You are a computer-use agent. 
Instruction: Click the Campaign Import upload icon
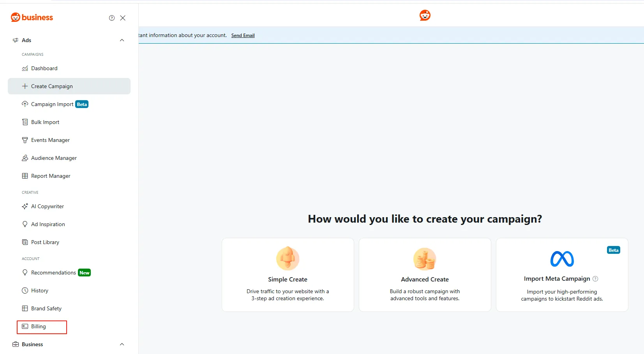pos(25,104)
